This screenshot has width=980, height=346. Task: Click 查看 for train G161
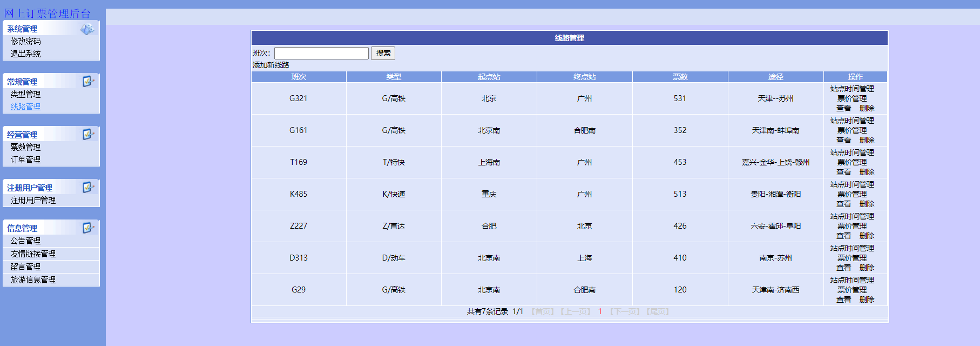click(x=844, y=140)
